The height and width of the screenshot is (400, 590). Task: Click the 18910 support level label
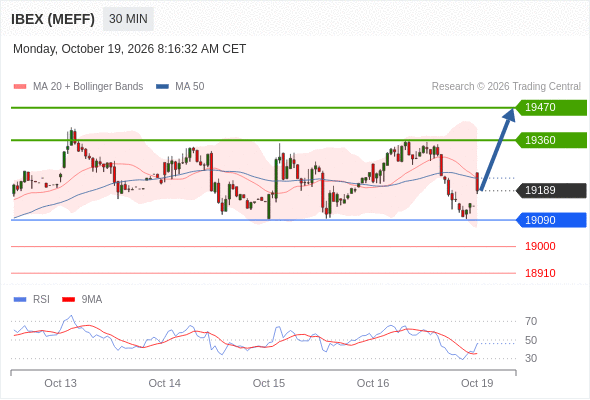pos(540,273)
